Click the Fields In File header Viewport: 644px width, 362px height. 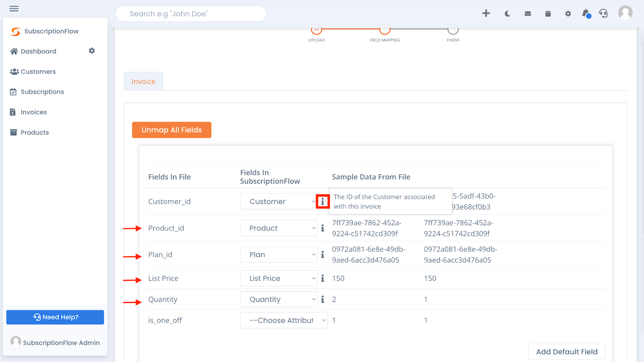click(169, 177)
